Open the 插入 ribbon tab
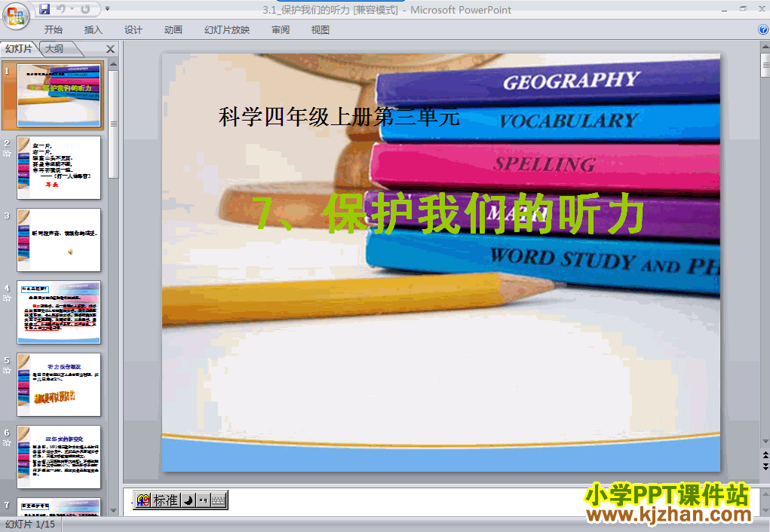770x532 pixels. click(x=94, y=30)
